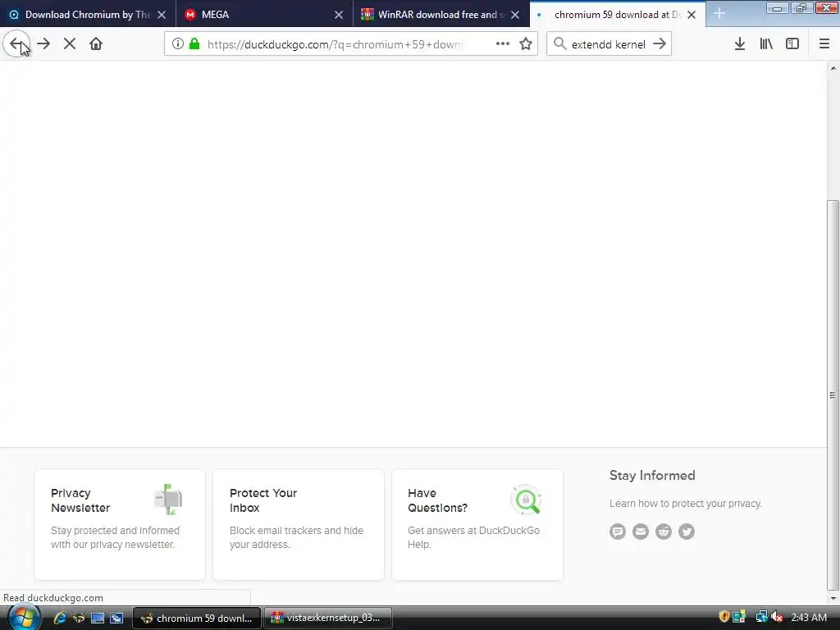The image size is (840, 630).
Task: Click the Show Desktop quick launch icon
Action: click(98, 618)
